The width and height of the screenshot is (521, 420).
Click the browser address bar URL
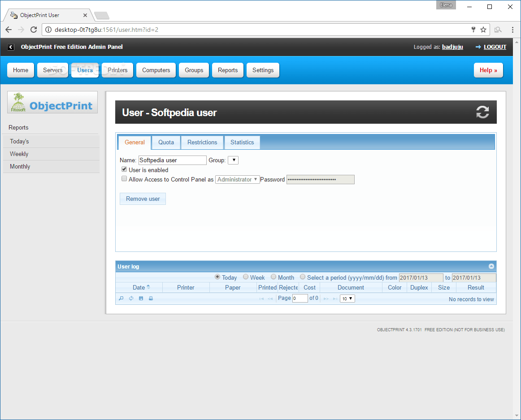(x=106, y=30)
